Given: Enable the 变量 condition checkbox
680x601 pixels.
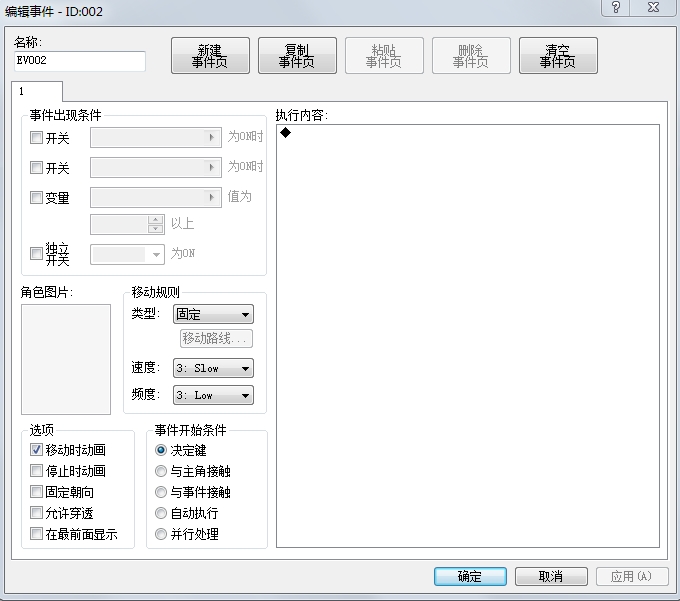Looking at the screenshot, I should point(36,197).
